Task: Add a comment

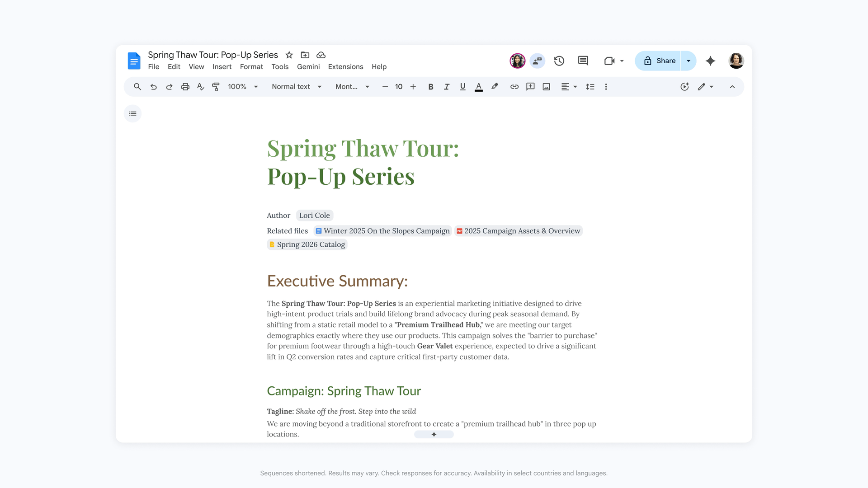Action: pos(530,86)
